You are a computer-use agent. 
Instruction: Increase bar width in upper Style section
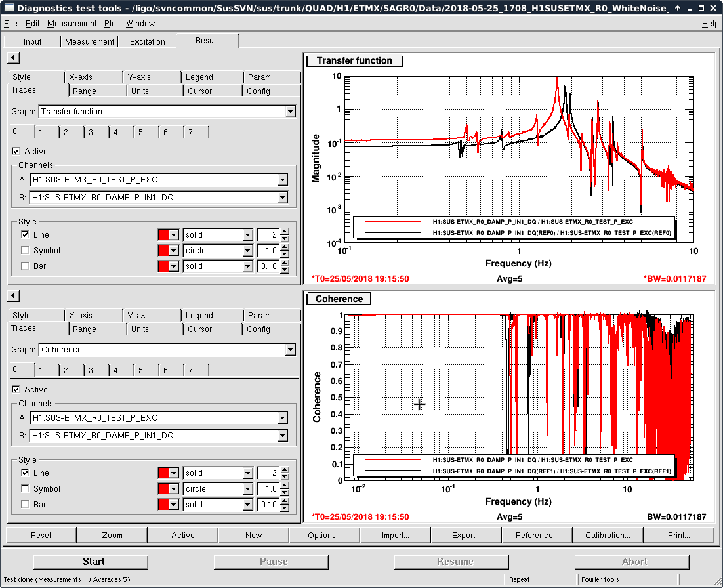[x=284, y=263]
